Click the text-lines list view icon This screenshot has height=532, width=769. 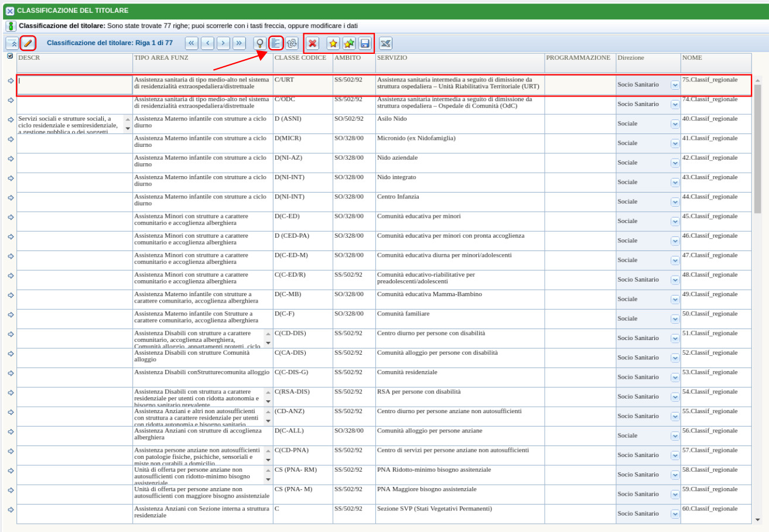coord(276,43)
